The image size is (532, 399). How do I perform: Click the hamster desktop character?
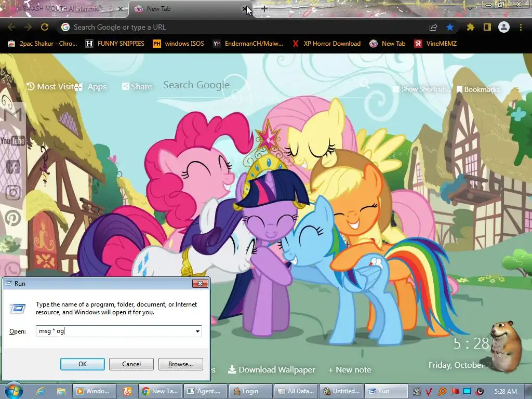point(506,346)
